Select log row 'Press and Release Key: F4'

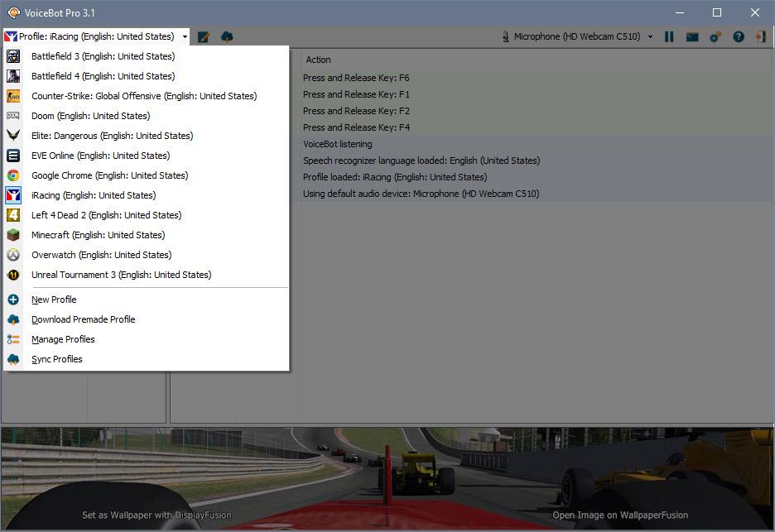[x=536, y=127]
